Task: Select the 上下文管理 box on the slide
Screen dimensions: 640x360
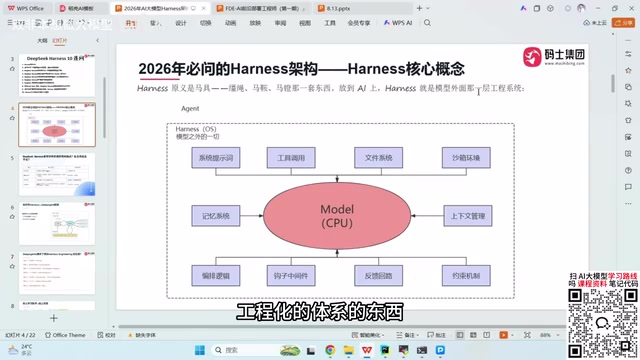Action: coord(468,216)
